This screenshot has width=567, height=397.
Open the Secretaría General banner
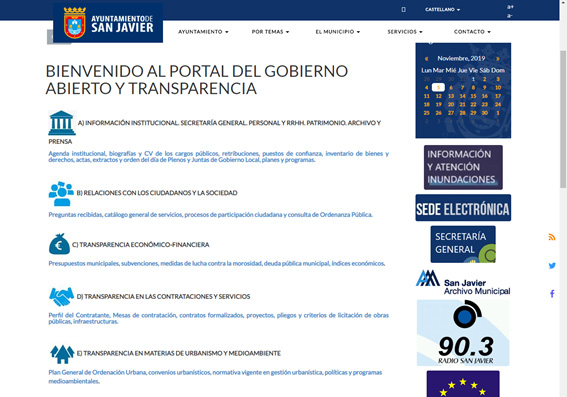point(463,244)
